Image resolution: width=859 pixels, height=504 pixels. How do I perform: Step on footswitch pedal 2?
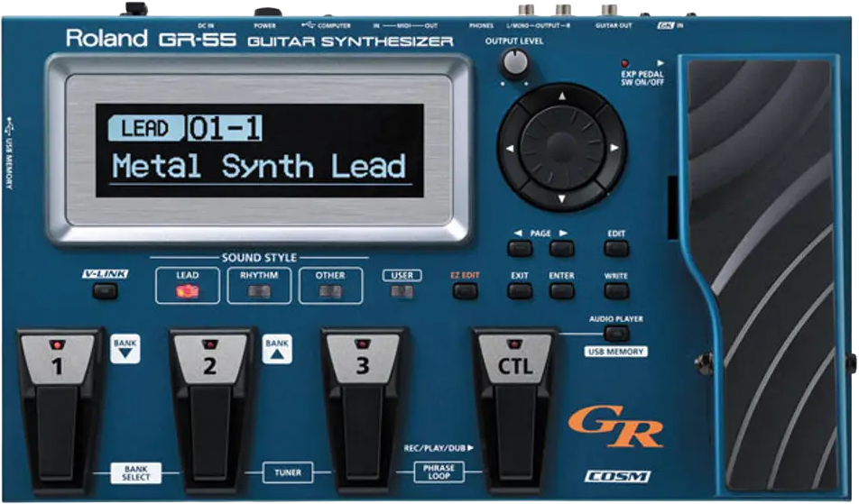(210, 410)
